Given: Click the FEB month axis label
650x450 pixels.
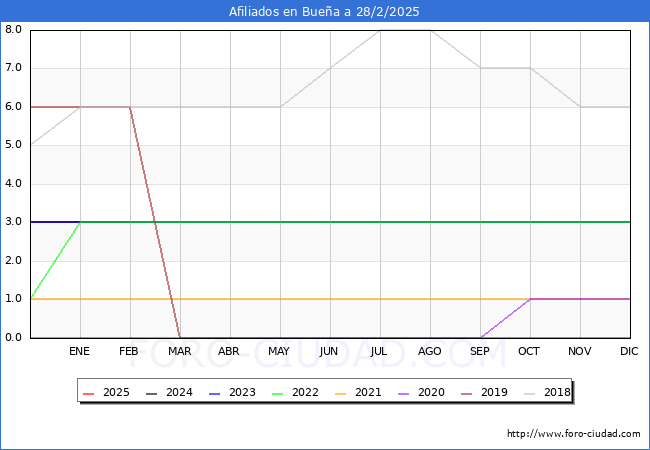Looking at the screenshot, I should point(129,351).
